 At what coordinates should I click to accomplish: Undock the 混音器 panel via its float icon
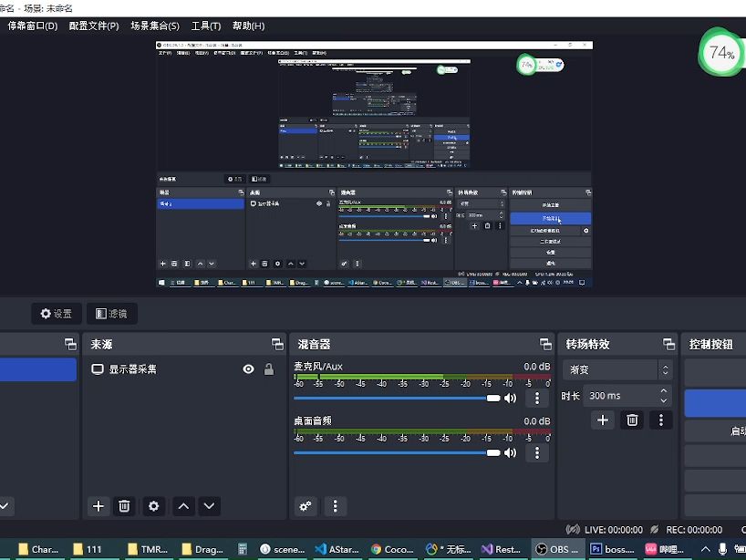click(x=545, y=344)
